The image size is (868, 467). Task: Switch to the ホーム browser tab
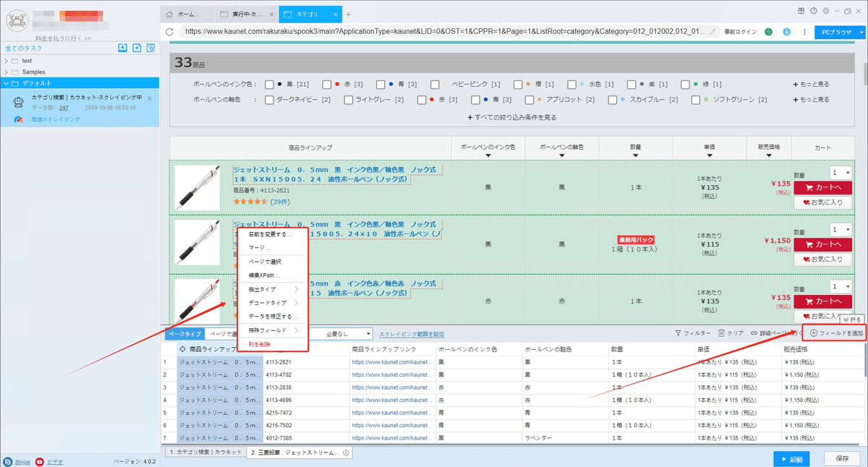point(187,14)
